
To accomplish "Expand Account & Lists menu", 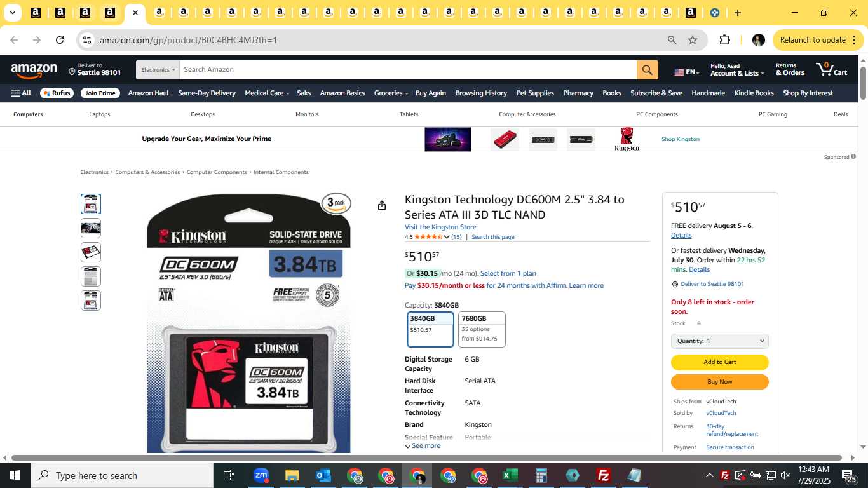I will (x=737, y=69).
